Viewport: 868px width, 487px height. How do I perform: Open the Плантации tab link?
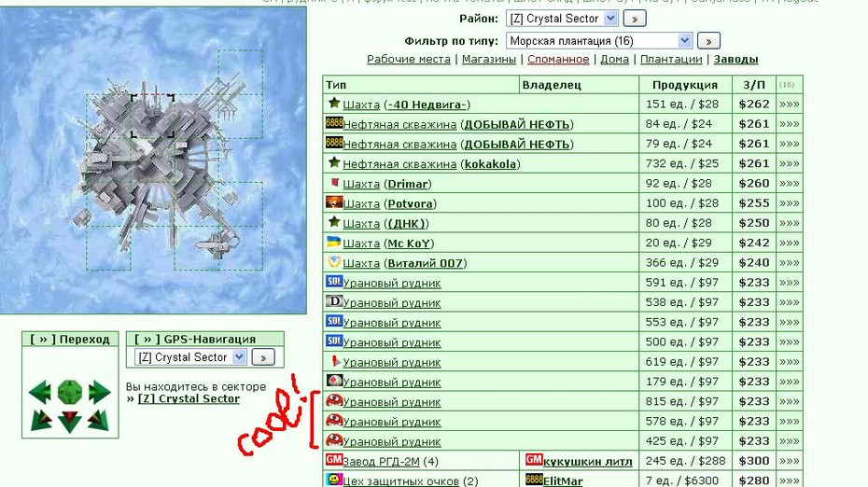pos(671,59)
